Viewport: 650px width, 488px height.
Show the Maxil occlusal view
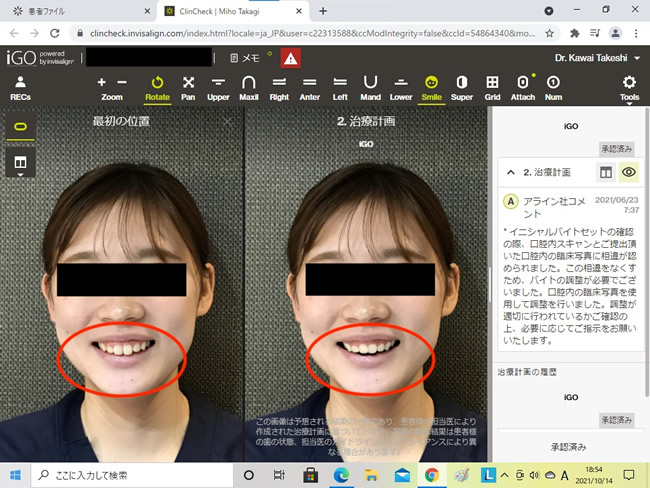click(x=249, y=87)
